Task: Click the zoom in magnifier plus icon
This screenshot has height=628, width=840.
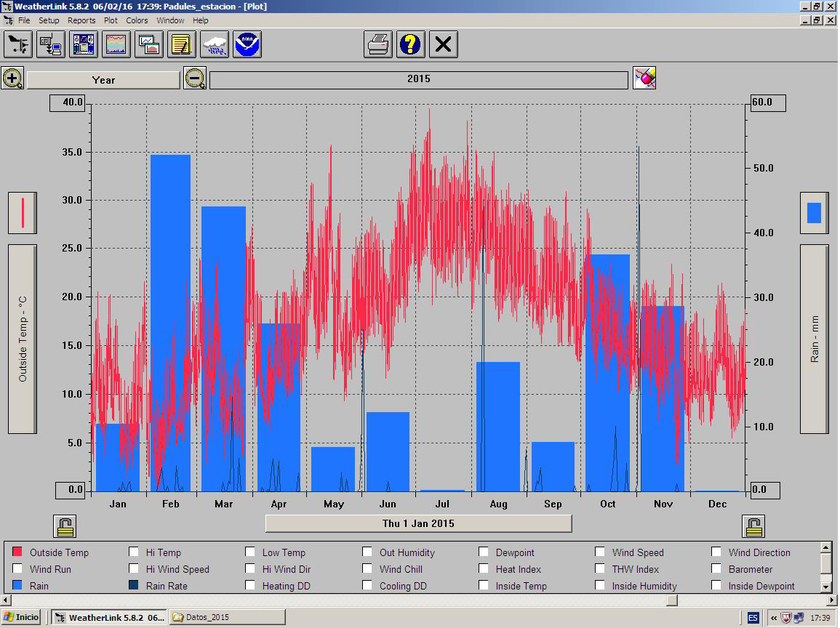Action: [x=12, y=78]
